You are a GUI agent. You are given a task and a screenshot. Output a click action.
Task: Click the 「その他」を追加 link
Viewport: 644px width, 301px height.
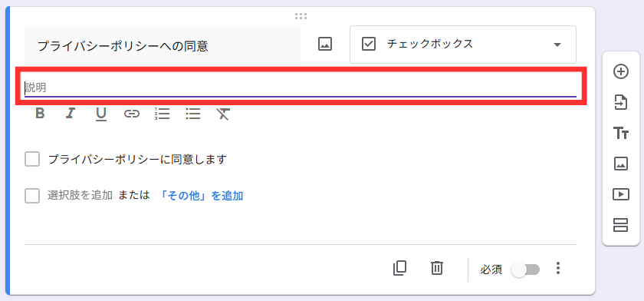click(201, 196)
